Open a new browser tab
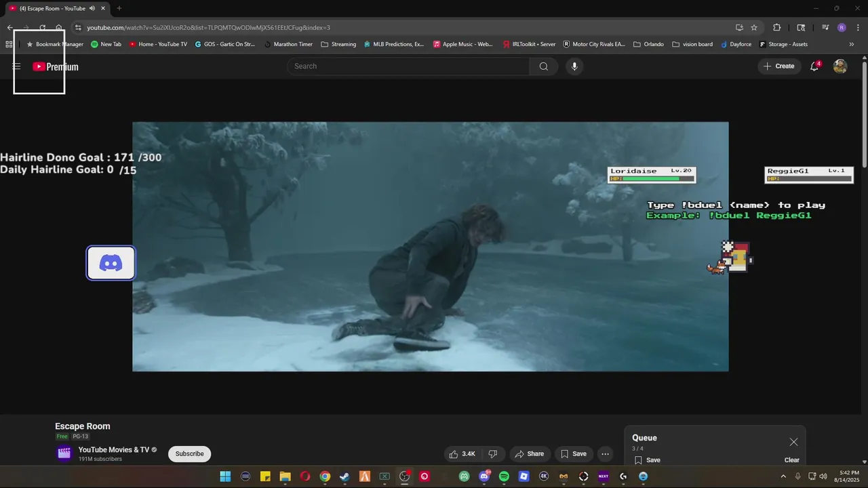868x488 pixels. (x=119, y=8)
